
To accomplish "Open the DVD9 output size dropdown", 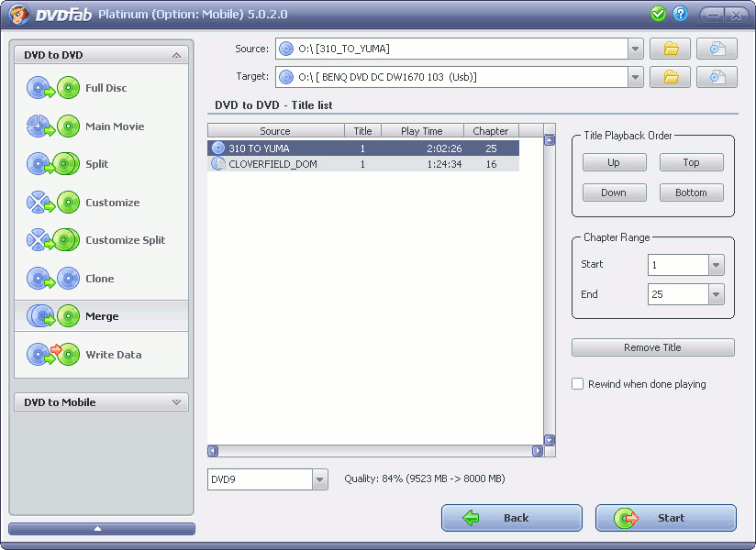I will click(319, 479).
